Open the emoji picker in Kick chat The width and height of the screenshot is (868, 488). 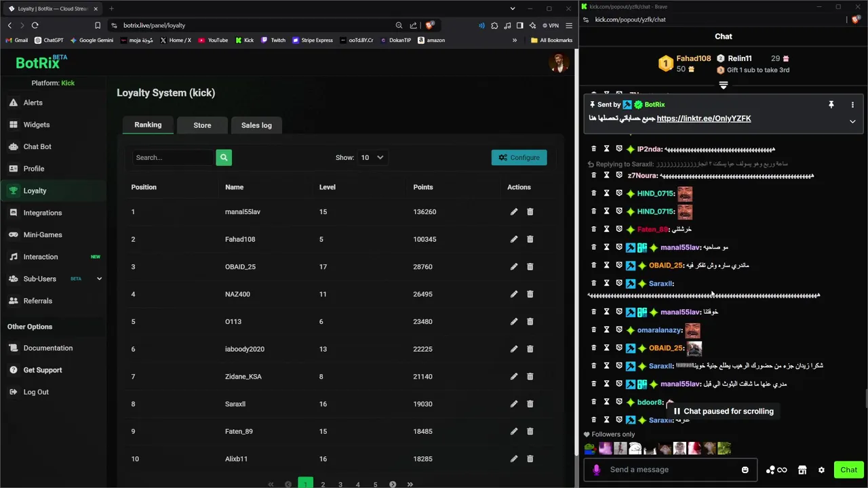pos(745,470)
